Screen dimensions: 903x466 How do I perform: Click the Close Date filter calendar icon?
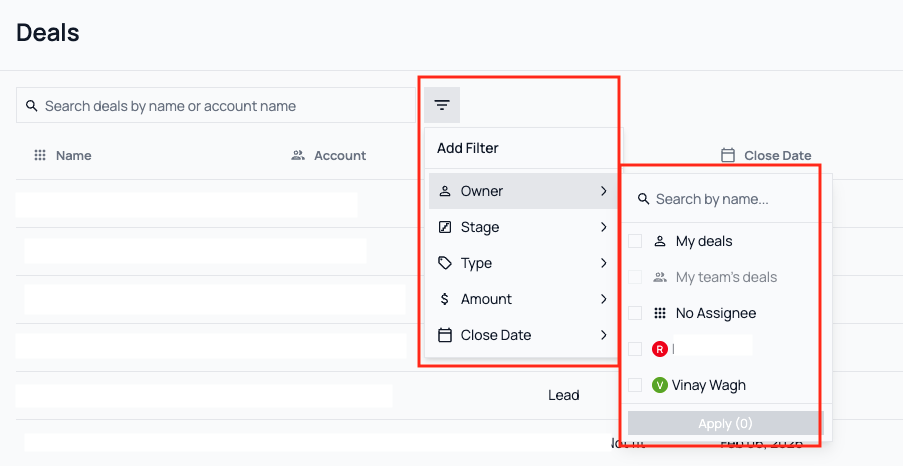coord(445,335)
